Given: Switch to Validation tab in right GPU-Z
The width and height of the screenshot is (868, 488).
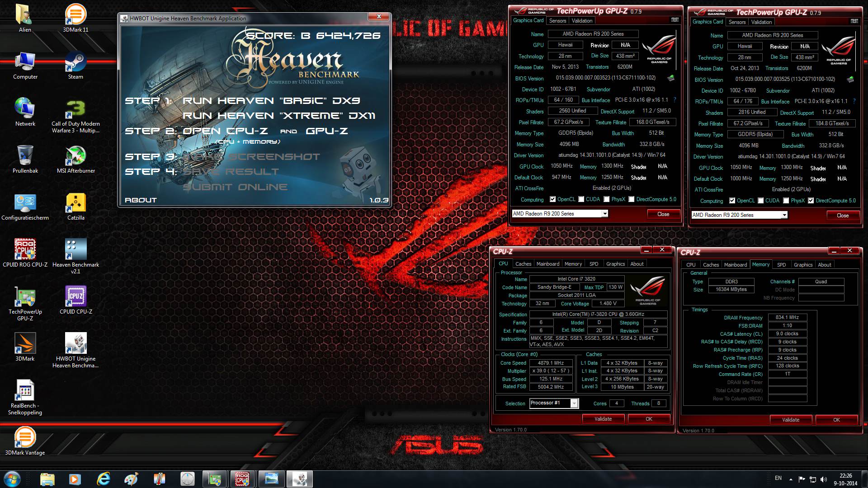Looking at the screenshot, I should point(761,22).
